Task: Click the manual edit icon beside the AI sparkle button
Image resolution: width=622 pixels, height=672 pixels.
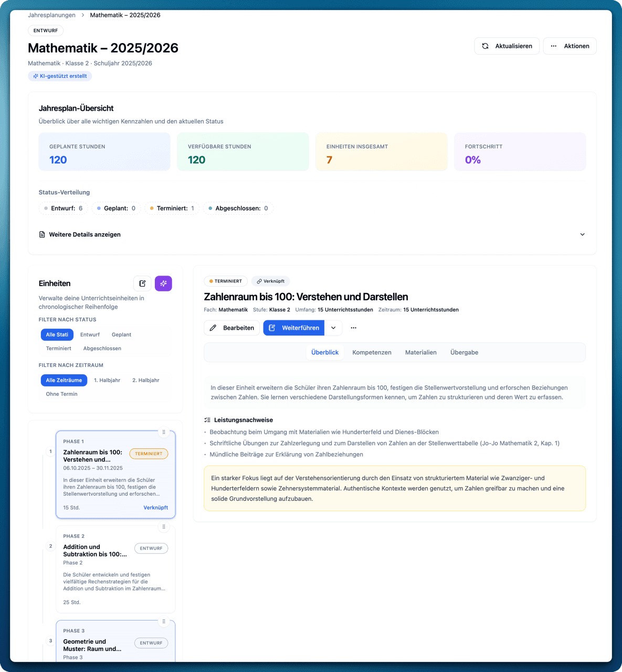Action: tap(142, 283)
